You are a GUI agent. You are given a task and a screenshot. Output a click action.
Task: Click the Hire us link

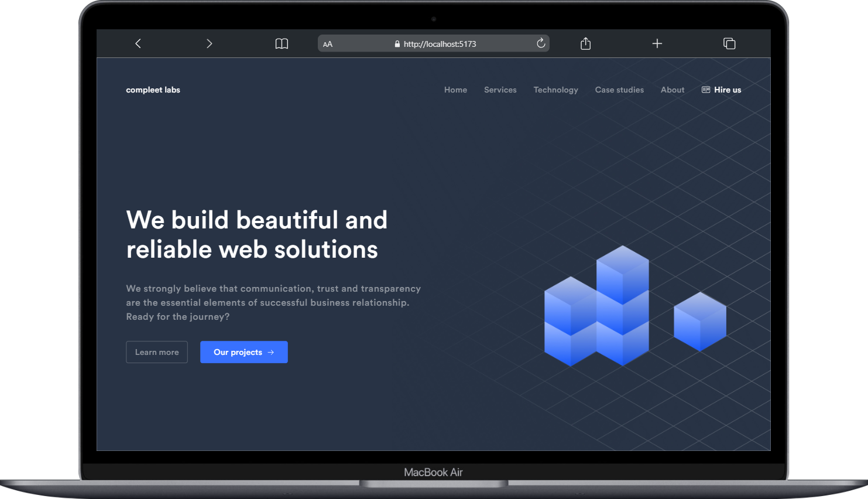coord(728,90)
